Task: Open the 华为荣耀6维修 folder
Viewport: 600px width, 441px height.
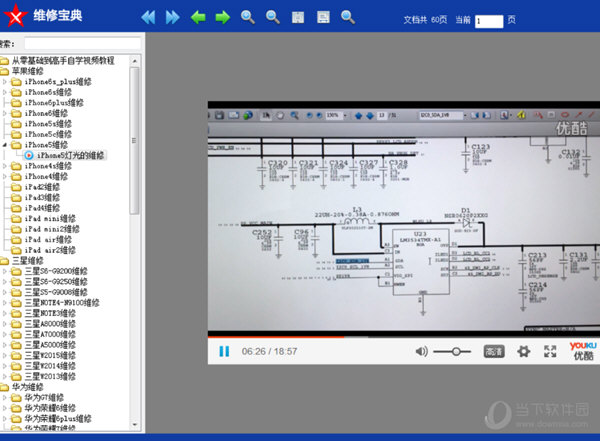Action: click(50, 408)
